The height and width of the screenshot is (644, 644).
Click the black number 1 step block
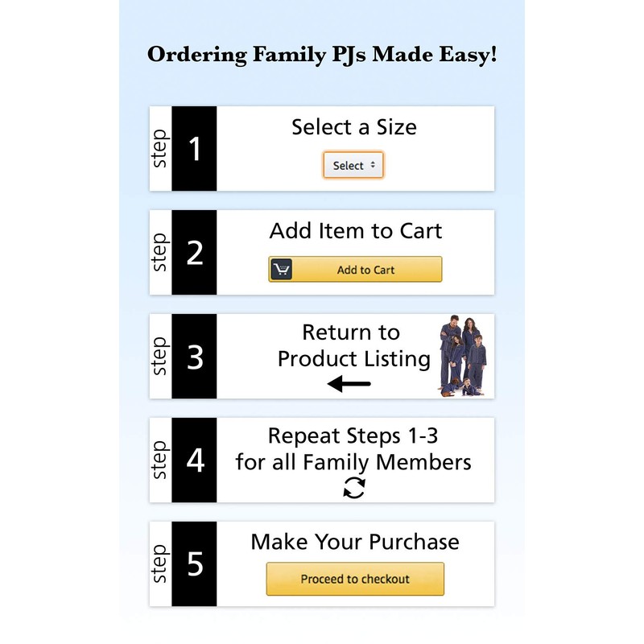195,149
